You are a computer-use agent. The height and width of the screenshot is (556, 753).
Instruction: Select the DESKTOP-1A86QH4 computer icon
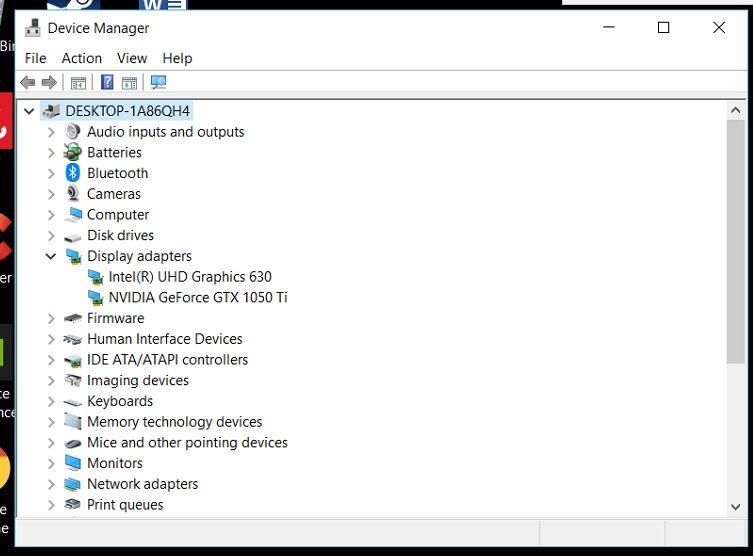pos(50,111)
